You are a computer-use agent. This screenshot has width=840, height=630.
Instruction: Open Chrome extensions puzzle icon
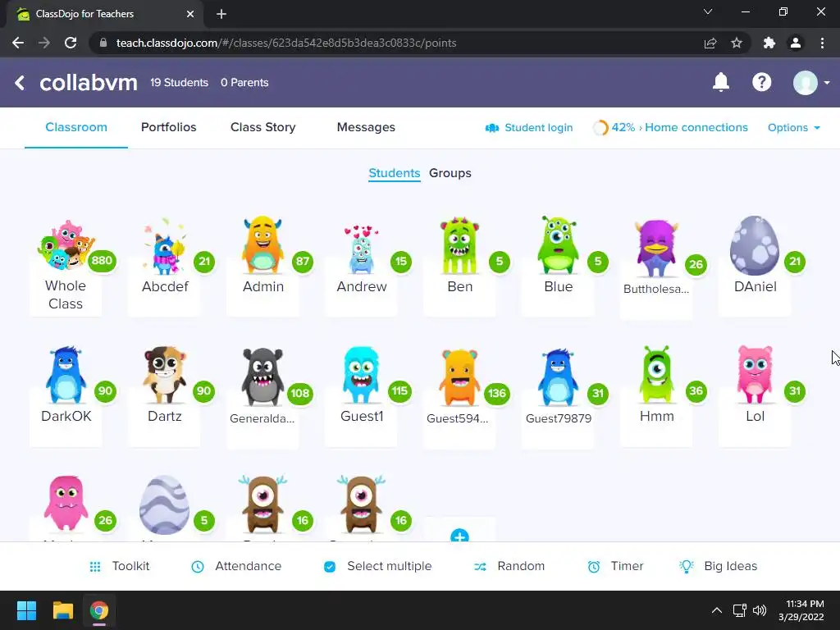click(769, 43)
